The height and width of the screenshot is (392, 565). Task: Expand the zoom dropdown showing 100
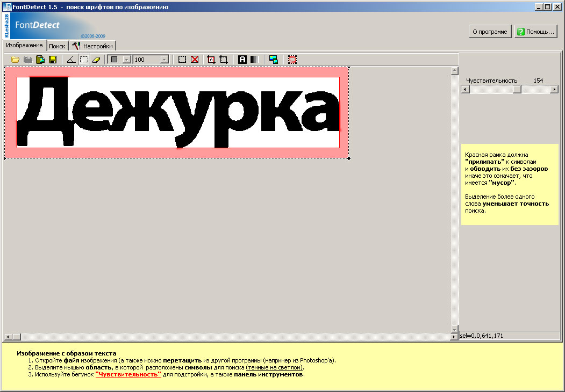pos(165,60)
